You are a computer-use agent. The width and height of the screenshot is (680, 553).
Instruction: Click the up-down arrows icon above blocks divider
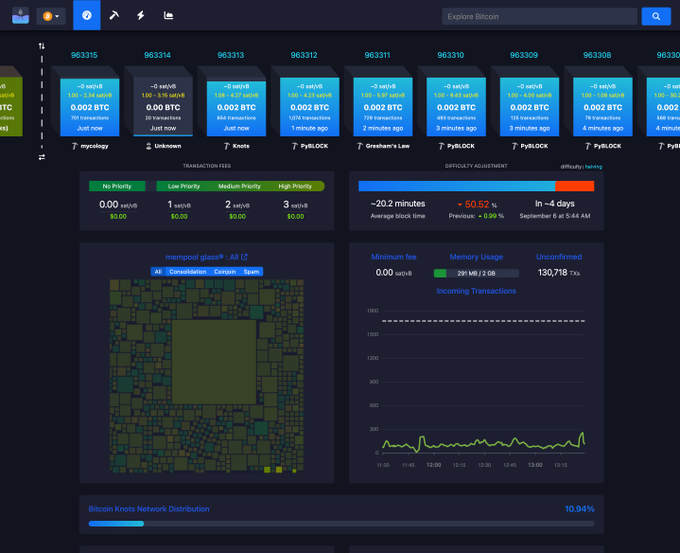pos(42,46)
